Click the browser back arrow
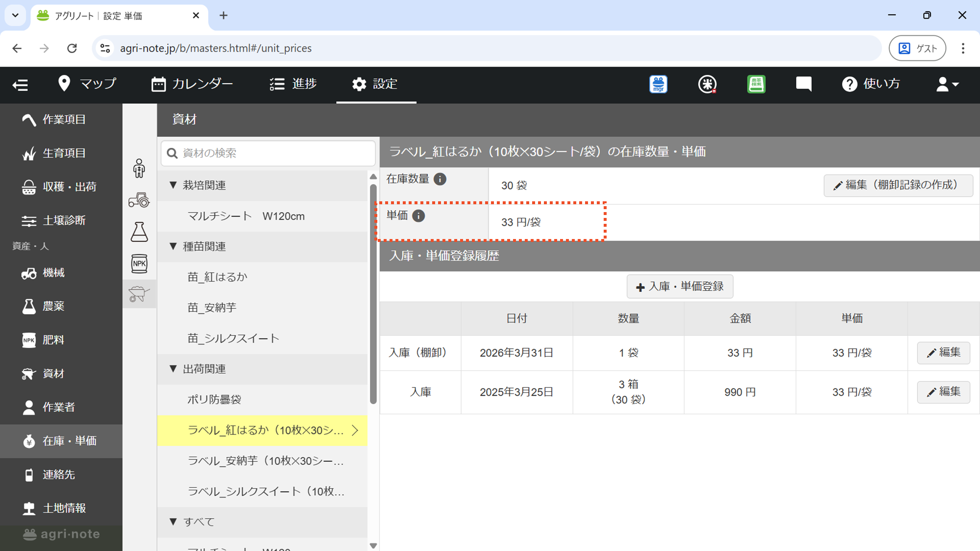Screen dimensions: 980x551 (x=17, y=48)
